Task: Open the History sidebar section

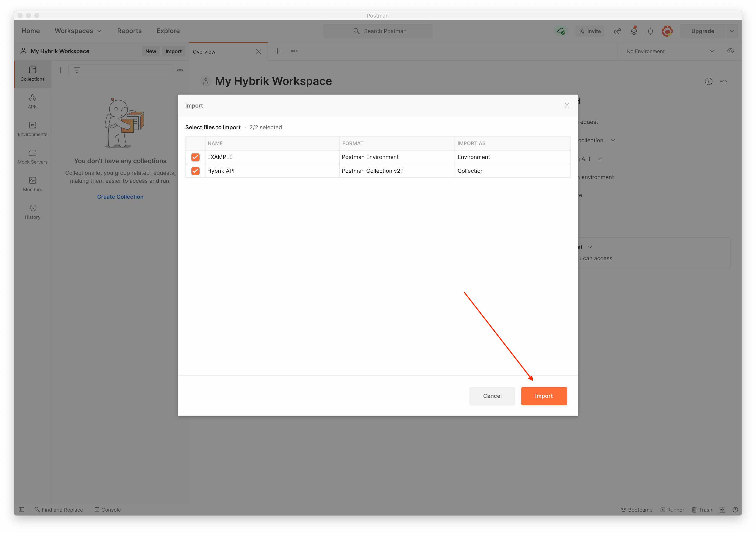Action: pos(33,212)
